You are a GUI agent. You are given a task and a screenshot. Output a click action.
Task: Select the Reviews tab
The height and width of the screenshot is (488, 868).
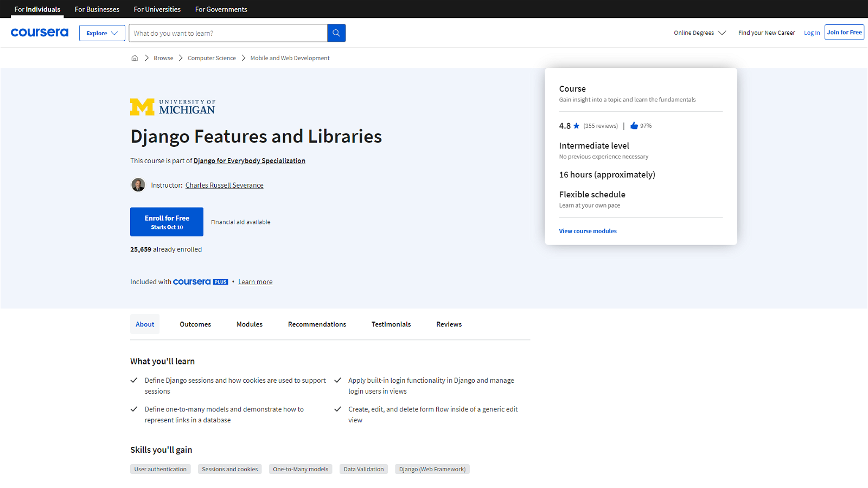(x=449, y=324)
